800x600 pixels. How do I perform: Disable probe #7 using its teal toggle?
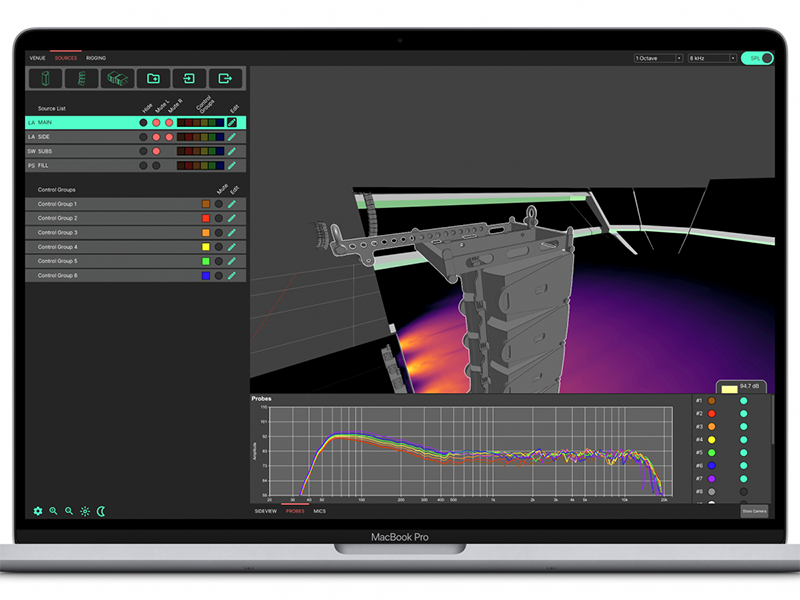tap(743, 479)
